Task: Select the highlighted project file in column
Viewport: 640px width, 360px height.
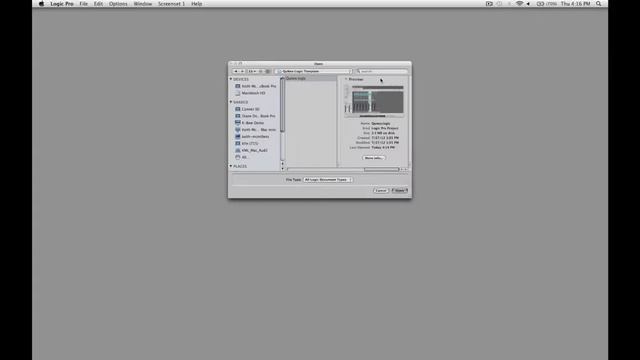Action: (x=311, y=78)
